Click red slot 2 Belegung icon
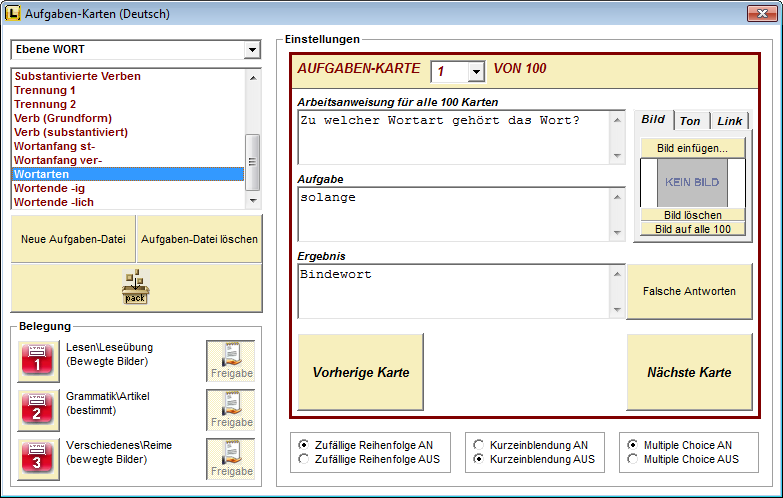This screenshot has width=783, height=498. coord(36,410)
